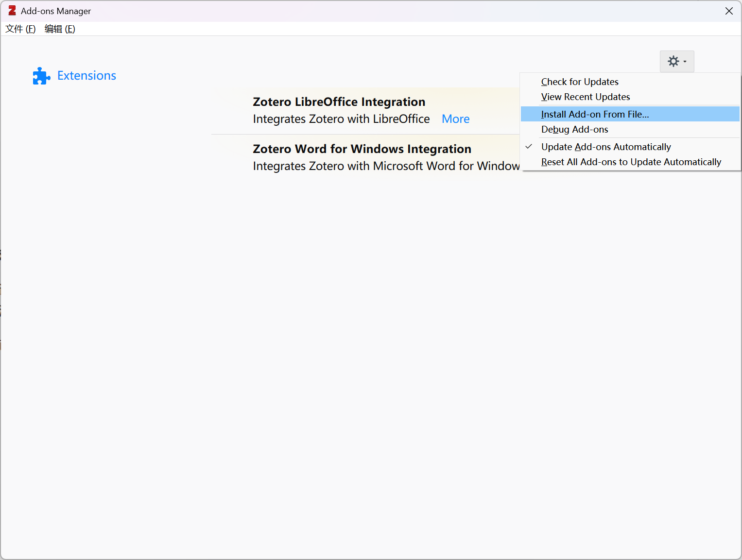Open the gear tools dropdown button
Image resolution: width=742 pixels, height=560 pixels.
[677, 62]
